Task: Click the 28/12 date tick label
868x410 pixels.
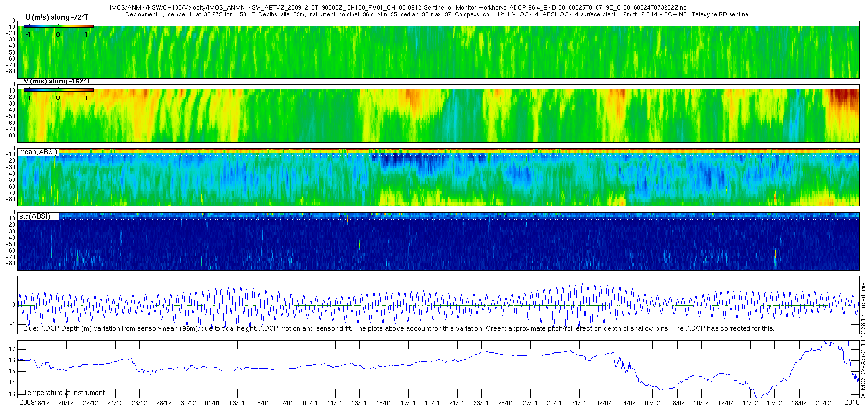Action: pyautogui.click(x=164, y=403)
